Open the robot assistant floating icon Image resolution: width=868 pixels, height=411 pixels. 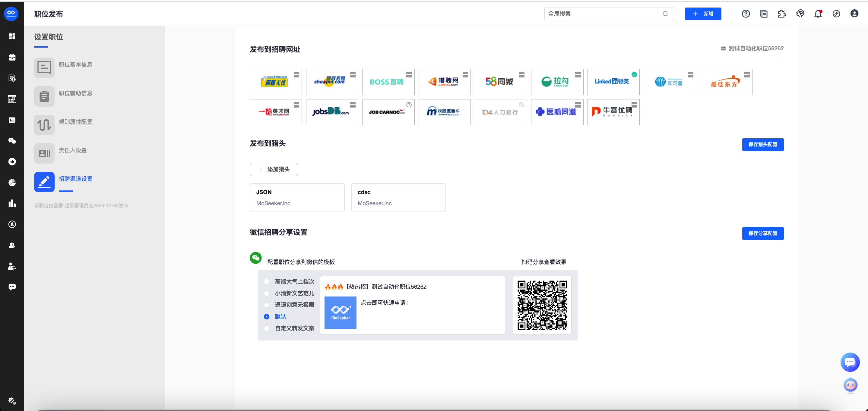850,385
